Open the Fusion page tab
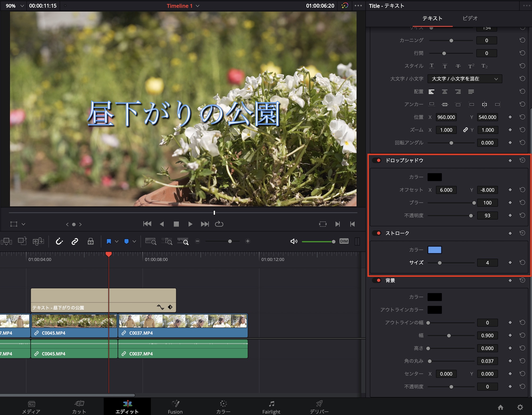 click(x=175, y=407)
